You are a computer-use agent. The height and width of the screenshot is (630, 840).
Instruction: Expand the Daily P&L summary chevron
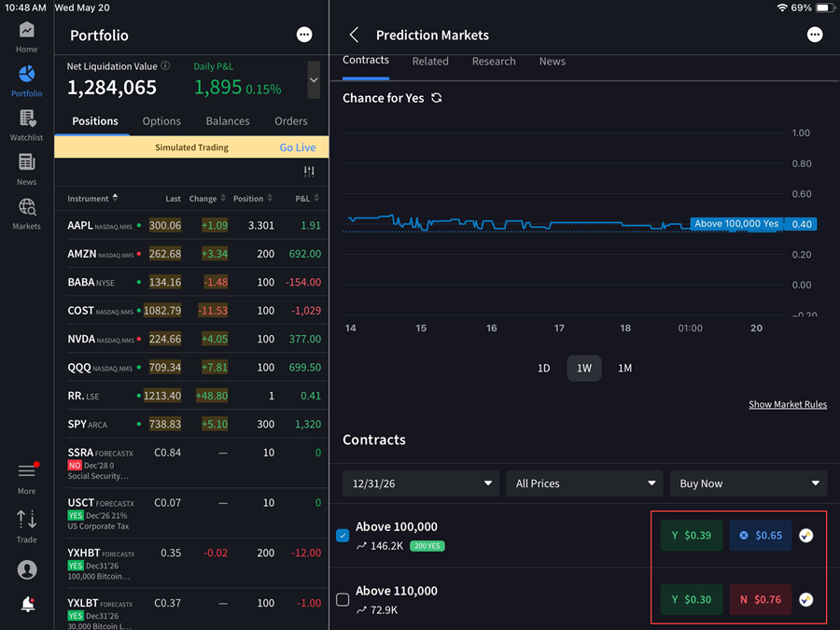pos(314,80)
